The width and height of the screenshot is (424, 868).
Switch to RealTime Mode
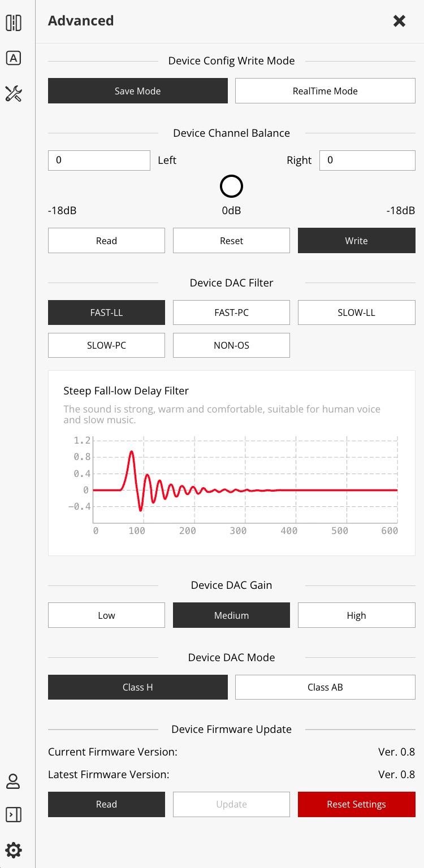tap(325, 91)
